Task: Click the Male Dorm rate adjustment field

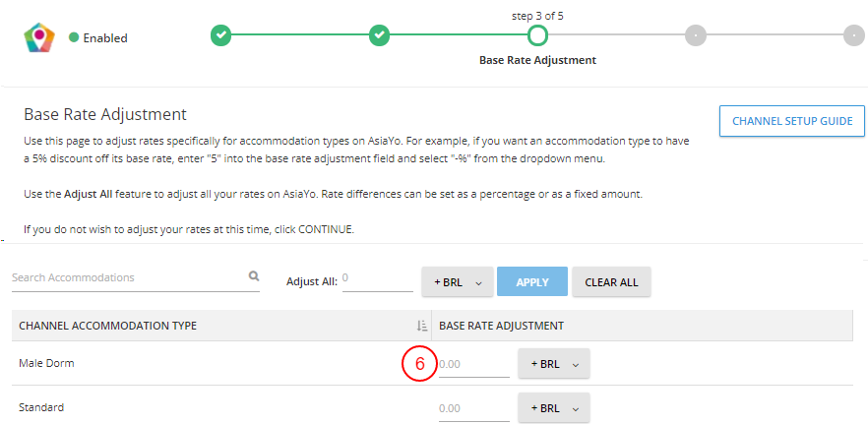Action: pos(473,365)
